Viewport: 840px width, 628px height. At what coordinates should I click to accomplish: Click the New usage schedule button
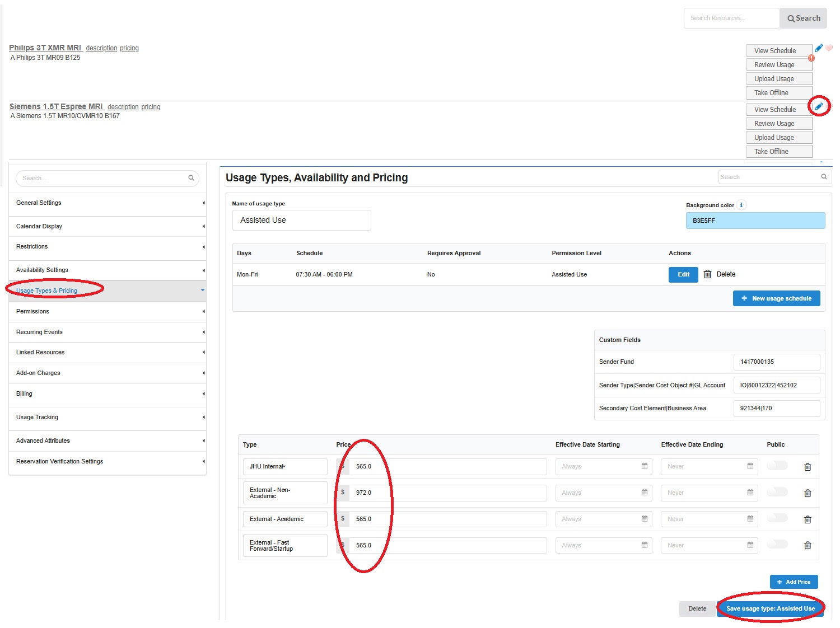776,299
